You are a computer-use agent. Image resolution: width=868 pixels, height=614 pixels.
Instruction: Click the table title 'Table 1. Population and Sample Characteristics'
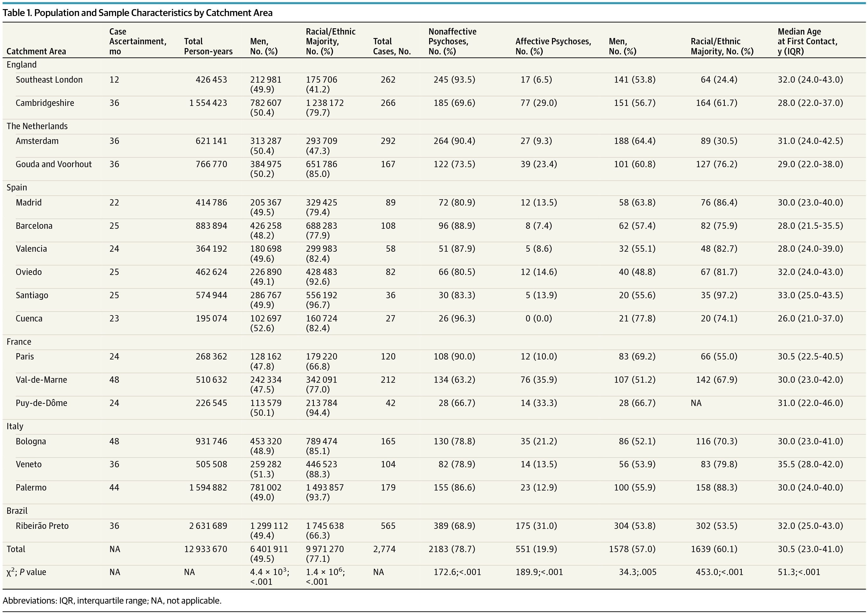[138, 13]
